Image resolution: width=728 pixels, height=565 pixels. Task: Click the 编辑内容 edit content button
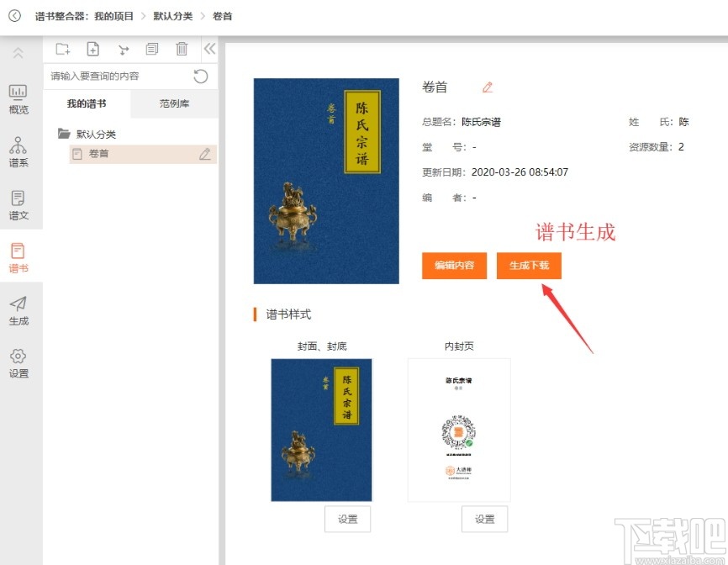(455, 266)
